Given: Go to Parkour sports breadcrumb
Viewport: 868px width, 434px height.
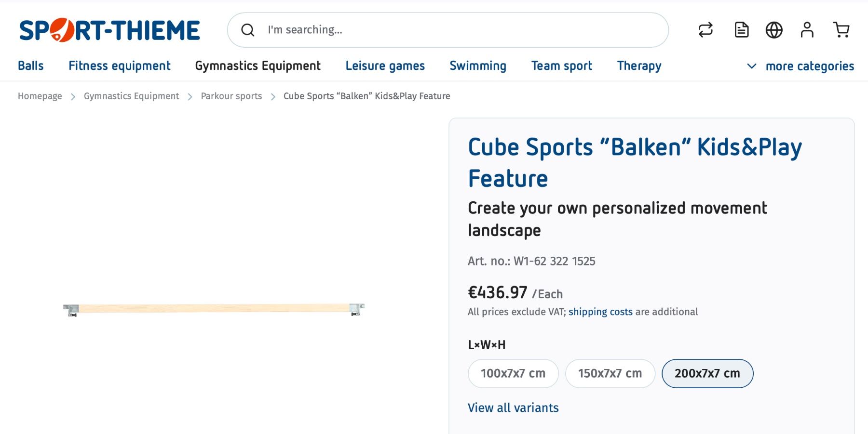Looking at the screenshot, I should click(231, 96).
